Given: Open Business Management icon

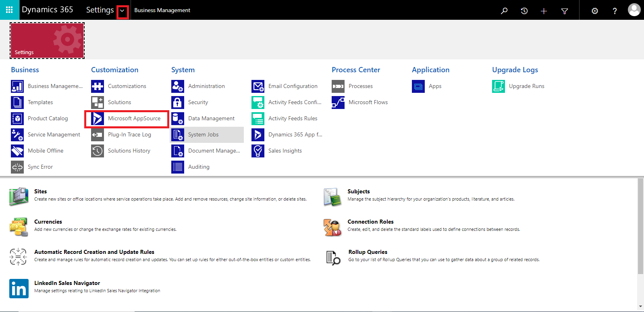Looking at the screenshot, I should [x=17, y=86].
